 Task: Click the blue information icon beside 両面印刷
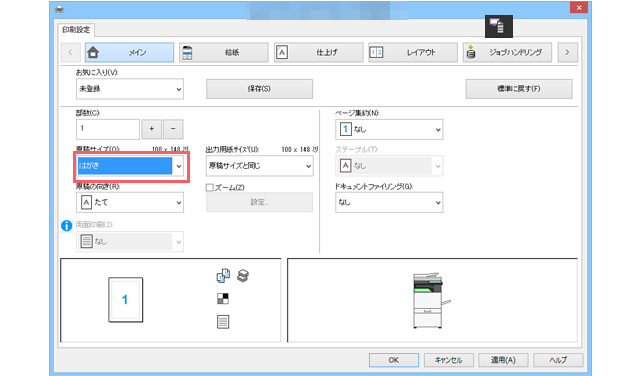(x=67, y=225)
